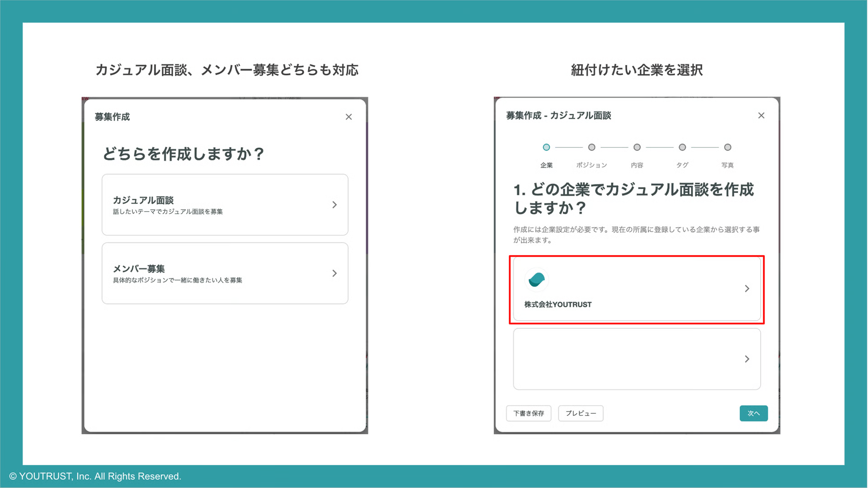868x488 pixels.
Task: Click the filled 企業 step circle
Action: click(x=546, y=147)
